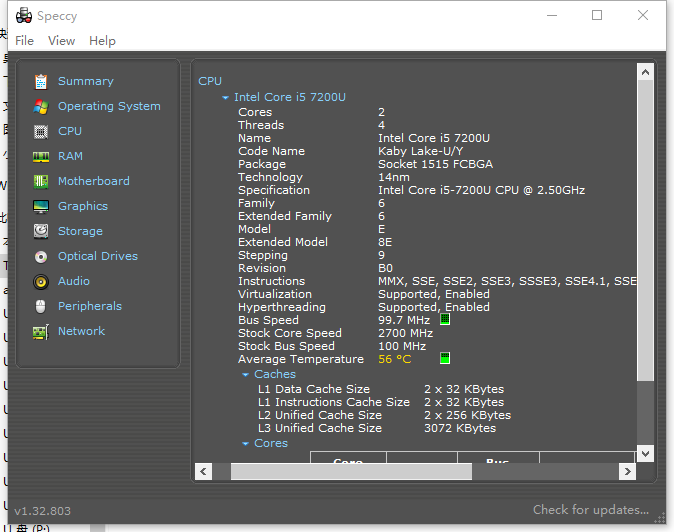Open the Operating System section icon

[41, 106]
